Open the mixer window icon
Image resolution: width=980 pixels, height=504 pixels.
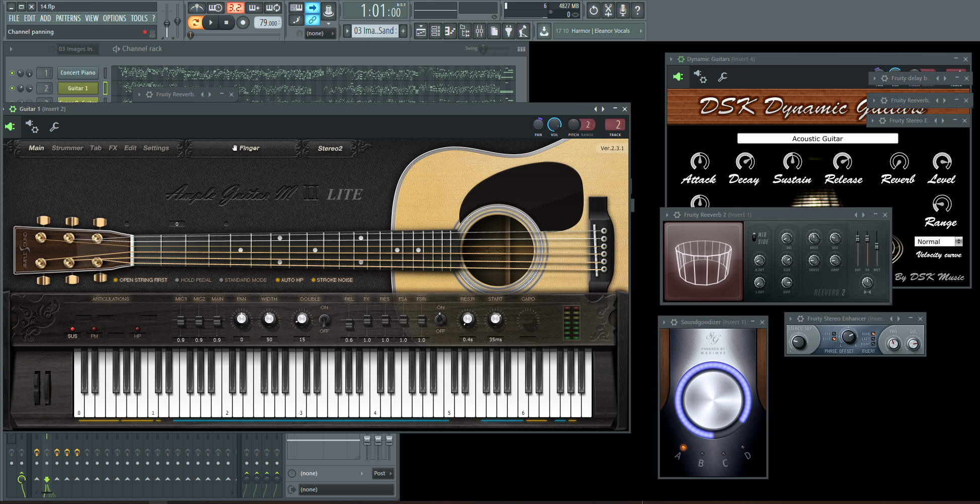coord(479,32)
